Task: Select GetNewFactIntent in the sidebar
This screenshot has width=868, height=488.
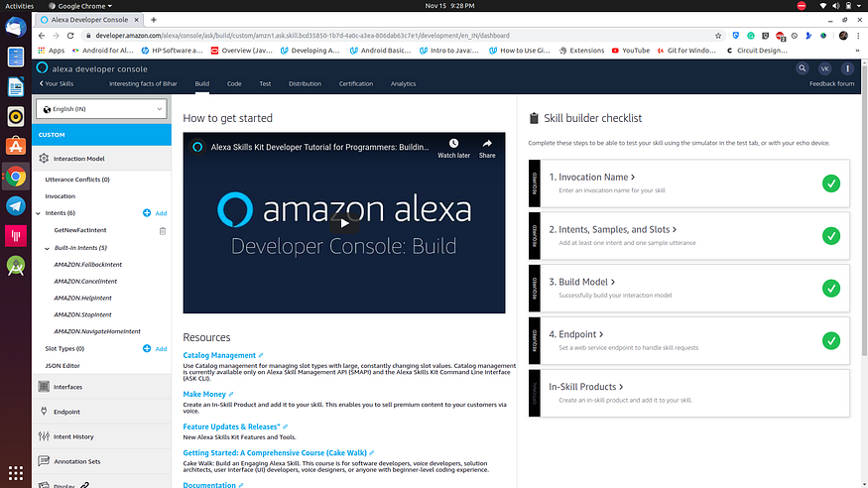Action: pyautogui.click(x=80, y=230)
